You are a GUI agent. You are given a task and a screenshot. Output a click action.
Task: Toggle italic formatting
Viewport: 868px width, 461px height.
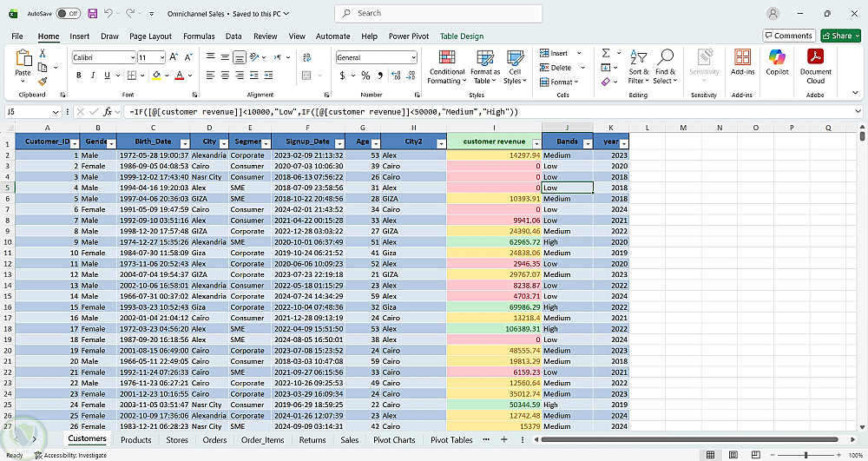click(x=92, y=76)
